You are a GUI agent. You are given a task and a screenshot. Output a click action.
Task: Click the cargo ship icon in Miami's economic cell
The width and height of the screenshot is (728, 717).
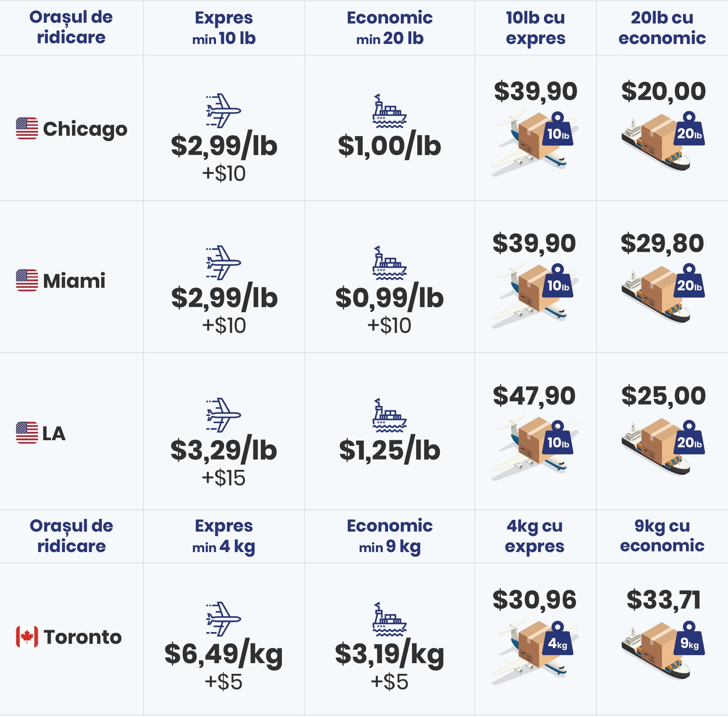pos(389,263)
